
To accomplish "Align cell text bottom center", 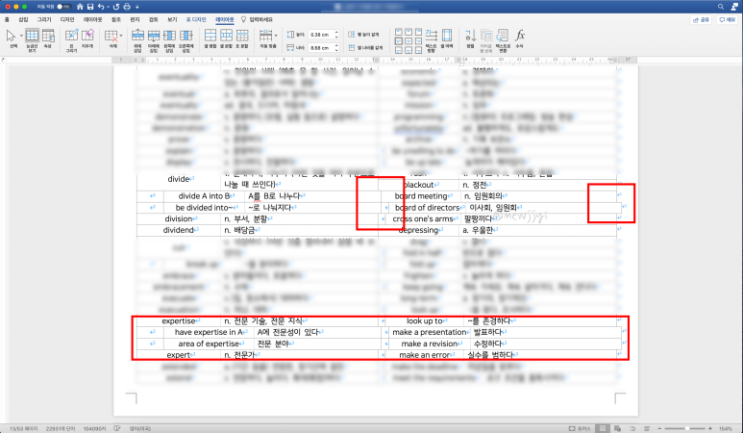I will [x=408, y=50].
